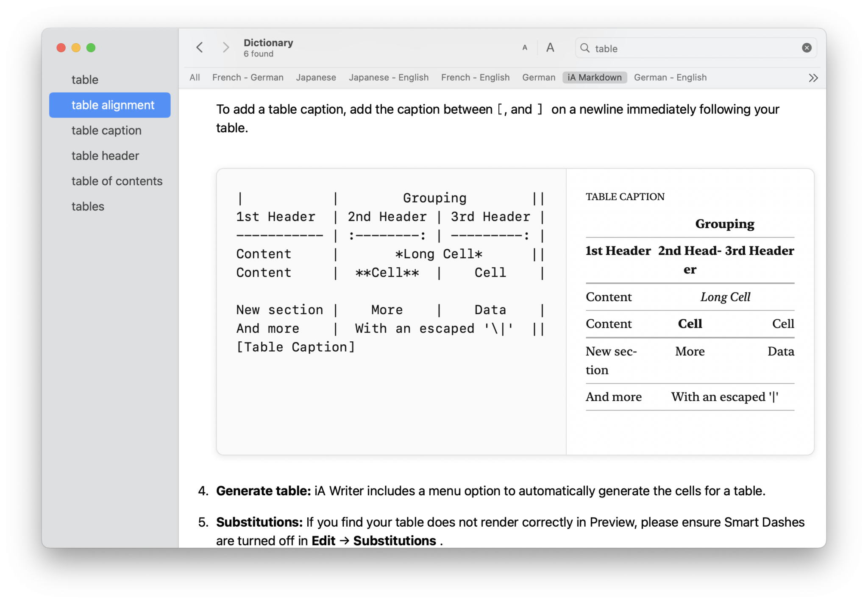Navigate forward using the right arrow
Viewport: 868px width, 603px height.
226,47
